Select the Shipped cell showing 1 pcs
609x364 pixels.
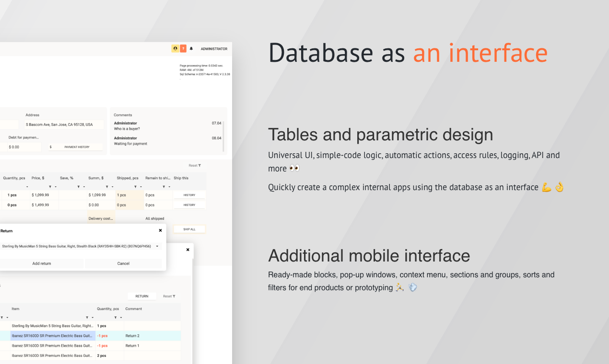[129, 195]
